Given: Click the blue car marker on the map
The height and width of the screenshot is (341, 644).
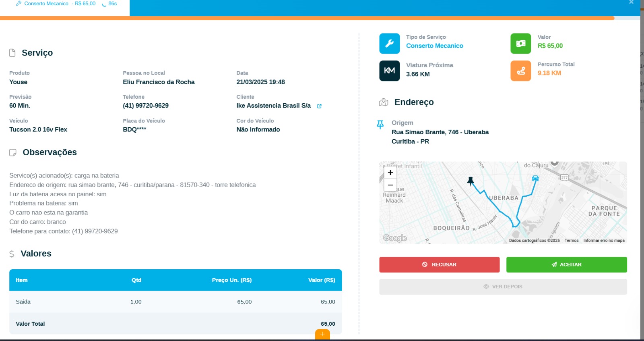Looking at the screenshot, I should pos(535,178).
